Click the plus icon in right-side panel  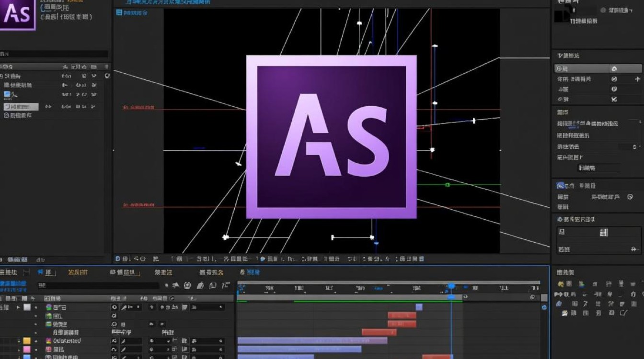tap(637, 79)
